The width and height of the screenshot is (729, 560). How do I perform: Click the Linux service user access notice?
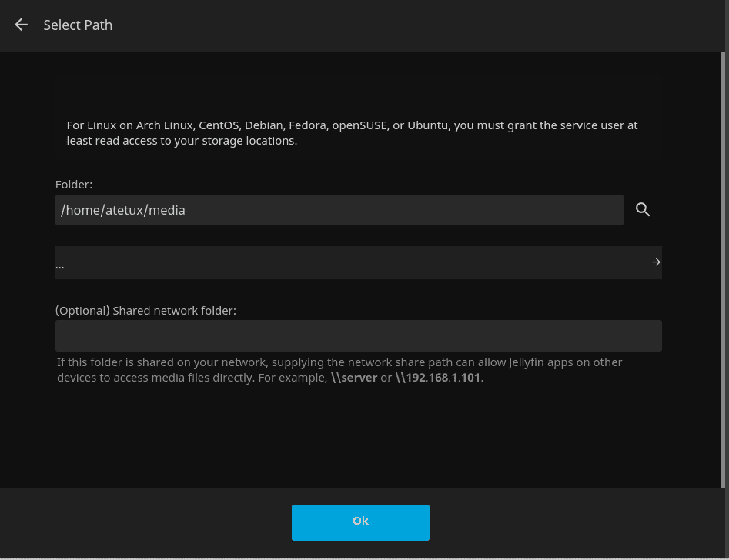(352, 133)
